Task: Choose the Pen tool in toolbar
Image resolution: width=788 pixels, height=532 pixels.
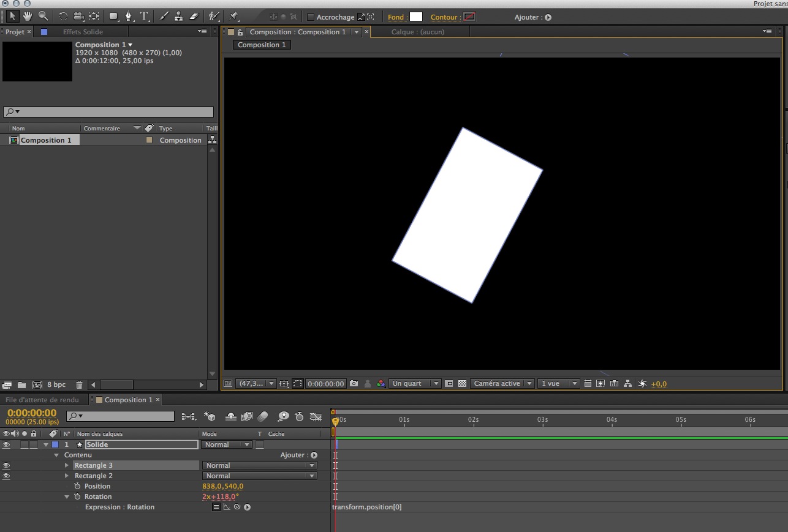Action: (128, 17)
